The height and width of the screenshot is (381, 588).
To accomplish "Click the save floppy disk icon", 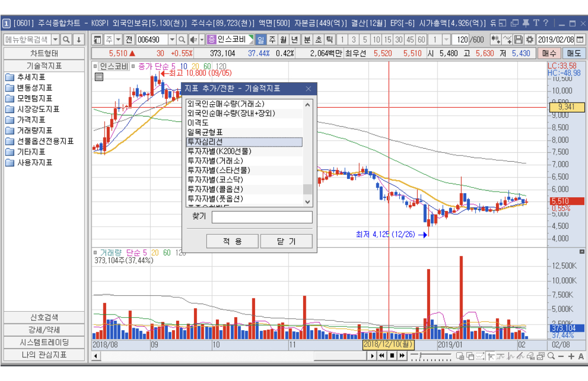I will pyautogui.click(x=518, y=39).
